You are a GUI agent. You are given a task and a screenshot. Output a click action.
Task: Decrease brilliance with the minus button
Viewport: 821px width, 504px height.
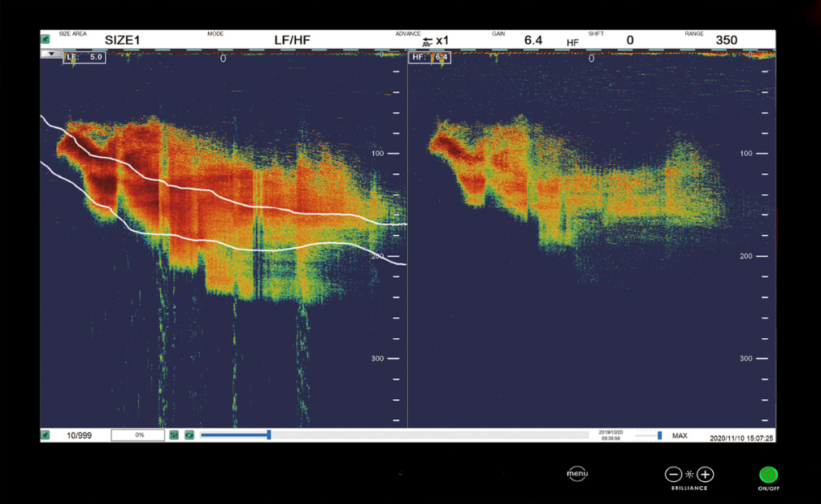pos(673,475)
